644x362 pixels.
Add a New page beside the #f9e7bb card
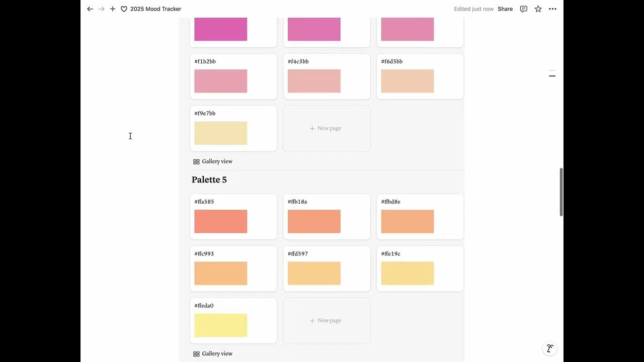coord(326,128)
